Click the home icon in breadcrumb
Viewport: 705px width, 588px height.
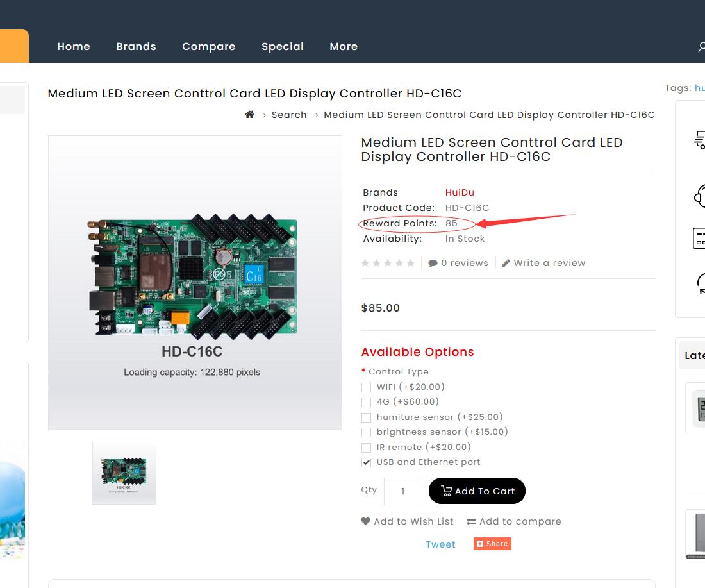click(x=249, y=114)
